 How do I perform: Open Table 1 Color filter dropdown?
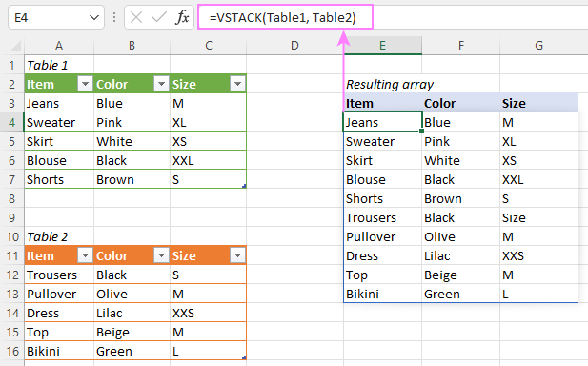click(161, 84)
